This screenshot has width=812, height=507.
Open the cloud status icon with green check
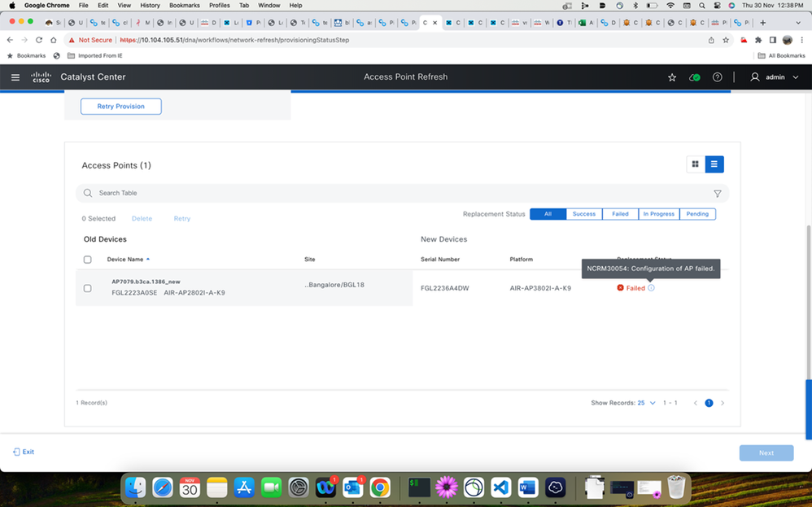click(x=695, y=77)
